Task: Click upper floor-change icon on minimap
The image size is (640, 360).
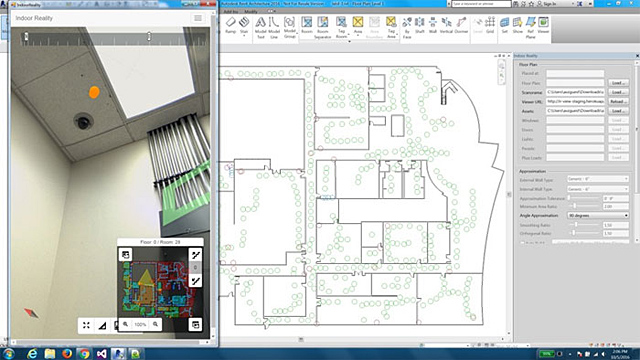Action: [196, 255]
